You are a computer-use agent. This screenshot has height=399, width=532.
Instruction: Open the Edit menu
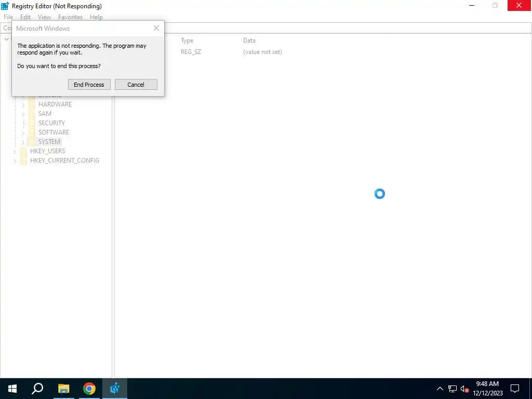point(25,17)
